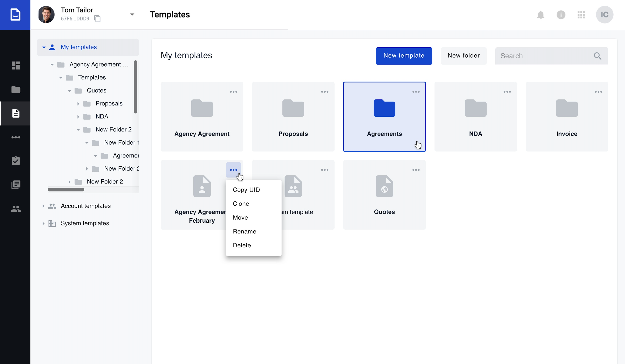Open the people icon in left sidebar
Screen dimensions: 625x364
(16, 209)
